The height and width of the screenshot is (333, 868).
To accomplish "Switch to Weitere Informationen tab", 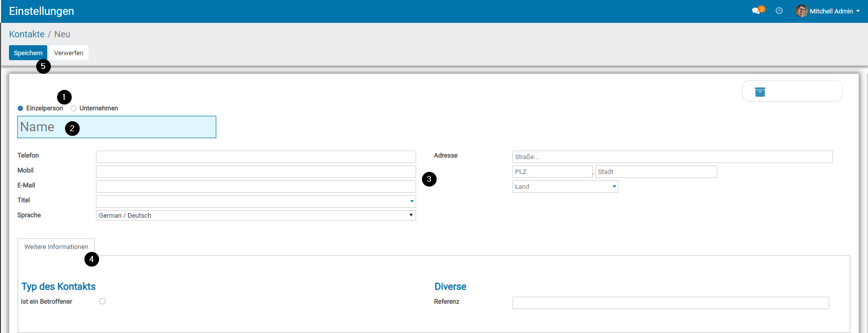I will tap(56, 247).
